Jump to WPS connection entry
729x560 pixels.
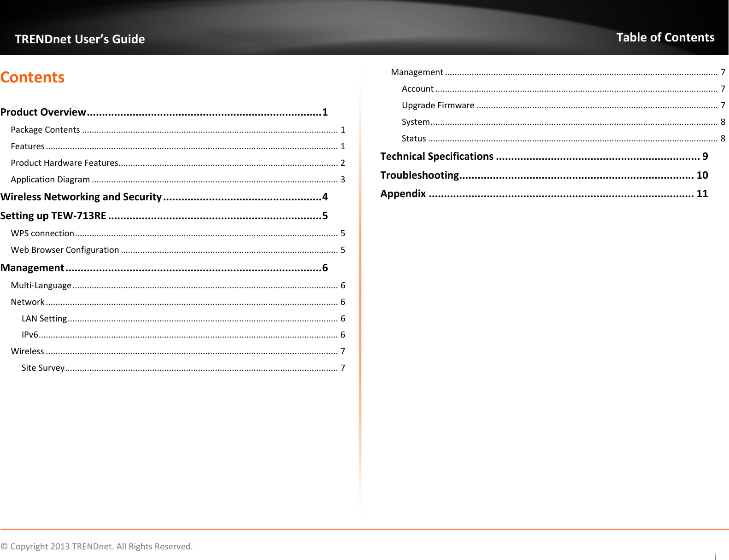click(x=178, y=233)
